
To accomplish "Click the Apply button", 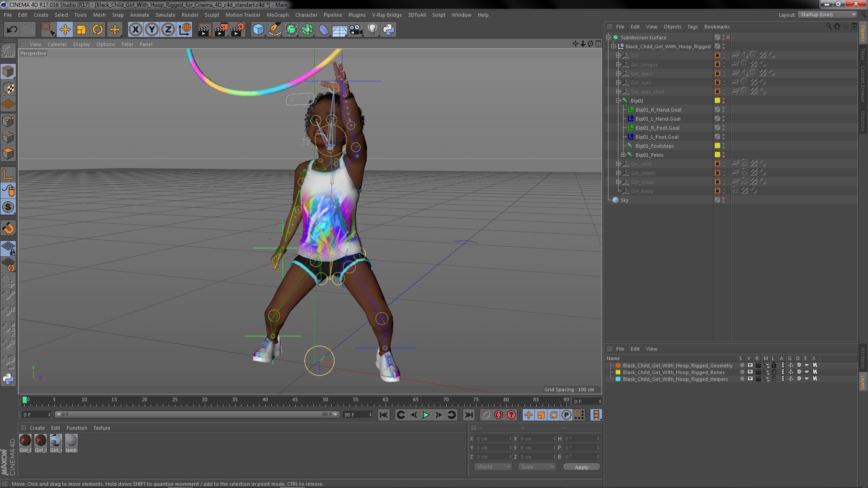I will pos(581,467).
